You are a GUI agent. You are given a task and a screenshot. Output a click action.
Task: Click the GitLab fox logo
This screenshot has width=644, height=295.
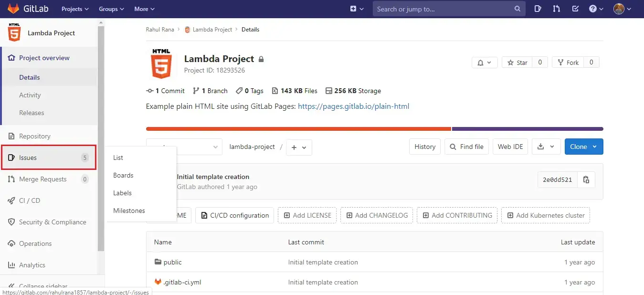(12, 9)
